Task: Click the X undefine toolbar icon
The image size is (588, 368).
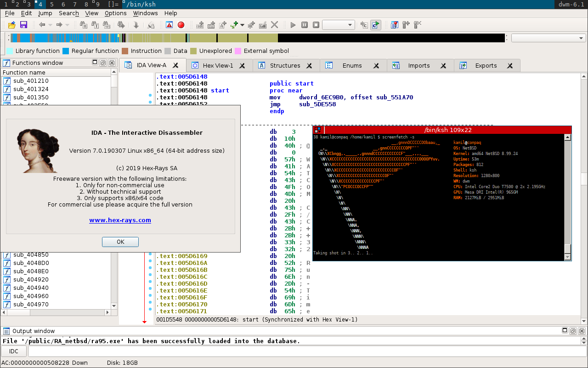Action: [x=274, y=25]
